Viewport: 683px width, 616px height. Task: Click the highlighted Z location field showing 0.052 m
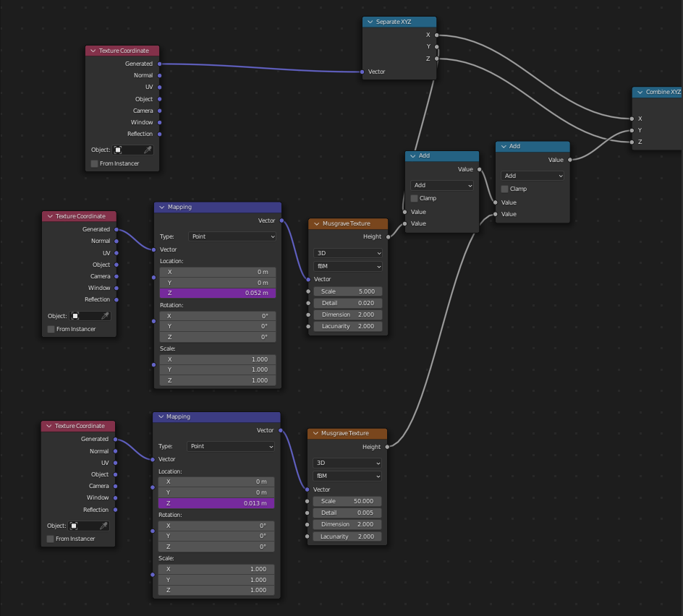tap(218, 294)
